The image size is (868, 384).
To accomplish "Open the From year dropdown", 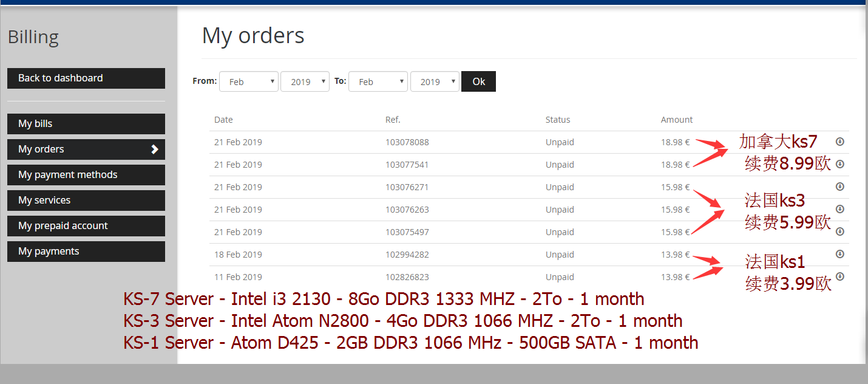I will pos(305,81).
